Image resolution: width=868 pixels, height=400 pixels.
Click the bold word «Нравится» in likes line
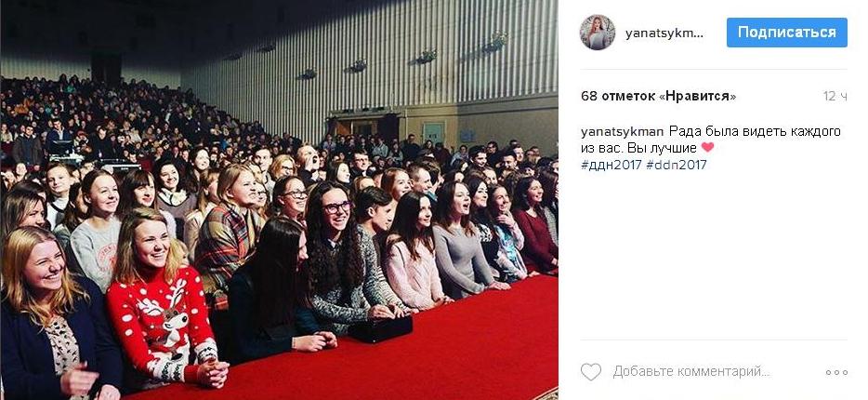point(698,97)
